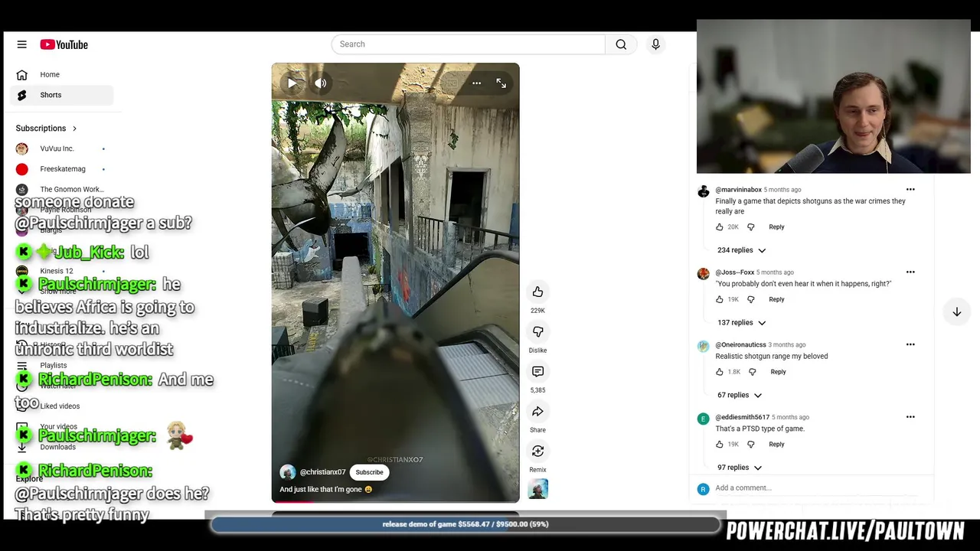Image resolution: width=980 pixels, height=551 pixels.
Task: Open the comments button showing 5,385
Action: point(537,371)
